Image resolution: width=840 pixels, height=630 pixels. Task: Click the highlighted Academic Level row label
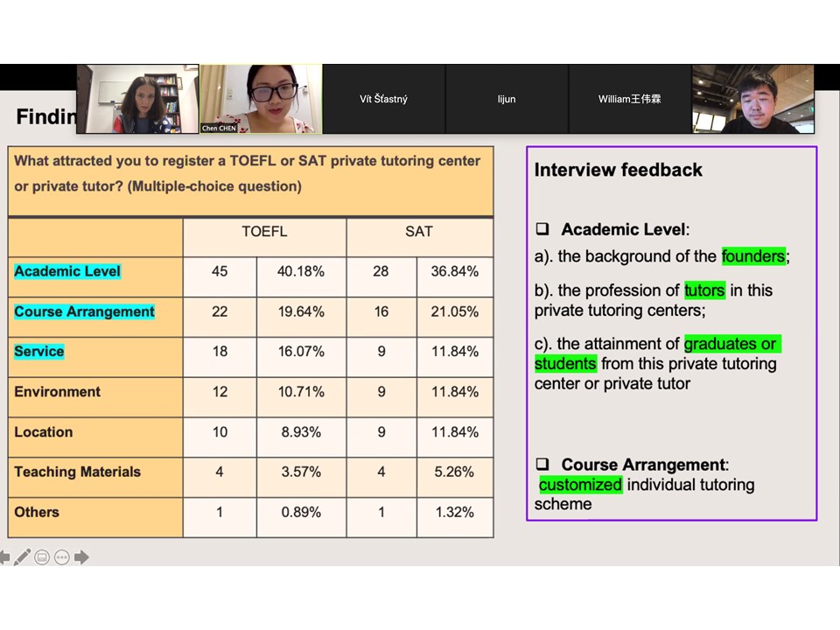[x=67, y=271]
